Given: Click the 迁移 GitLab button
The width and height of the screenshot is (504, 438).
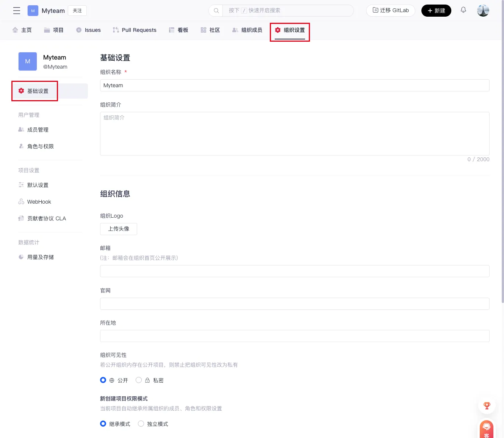Looking at the screenshot, I should [x=390, y=11].
